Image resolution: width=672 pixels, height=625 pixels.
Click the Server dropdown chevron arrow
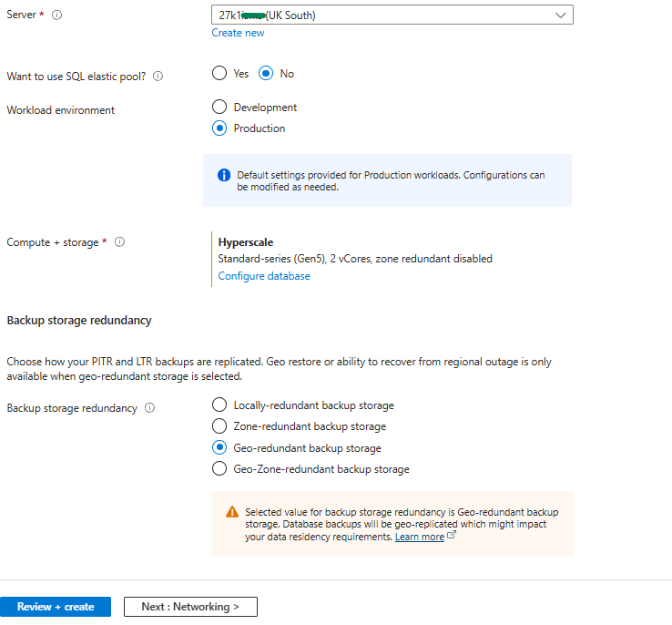(x=560, y=15)
